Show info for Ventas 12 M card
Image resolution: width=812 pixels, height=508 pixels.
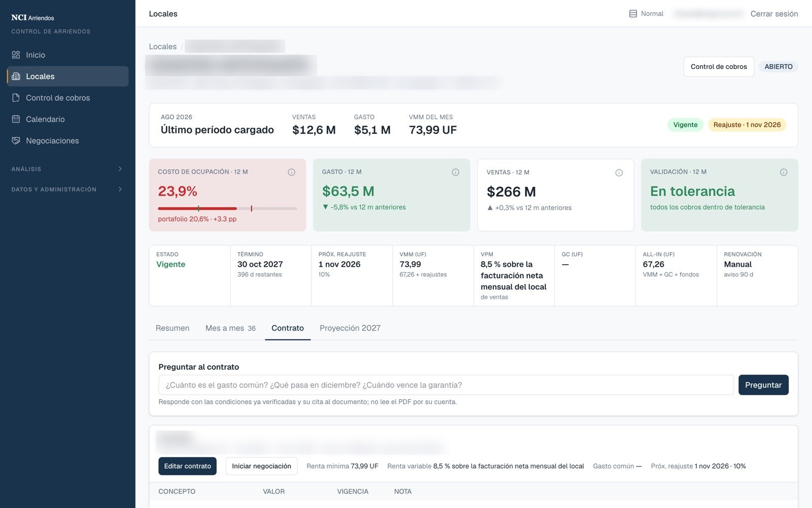[x=619, y=173]
